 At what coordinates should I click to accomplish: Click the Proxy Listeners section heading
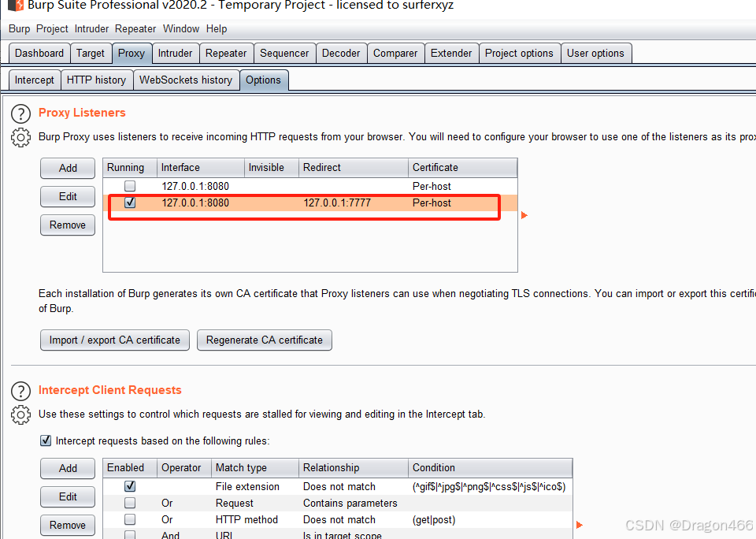click(x=82, y=113)
